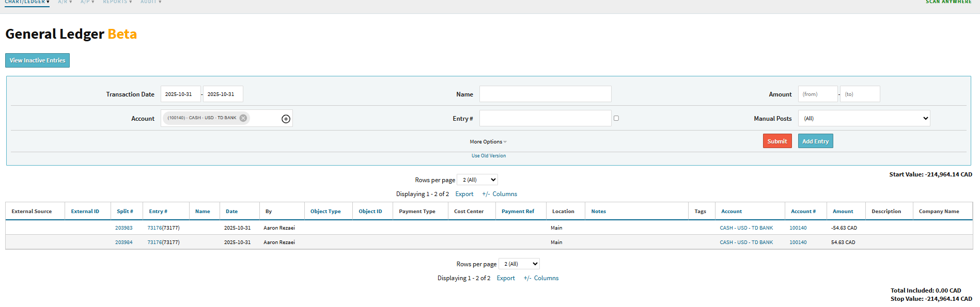Screen dimensions: 980x307
Task: Open the top +/- Columns link
Action: [499, 194]
